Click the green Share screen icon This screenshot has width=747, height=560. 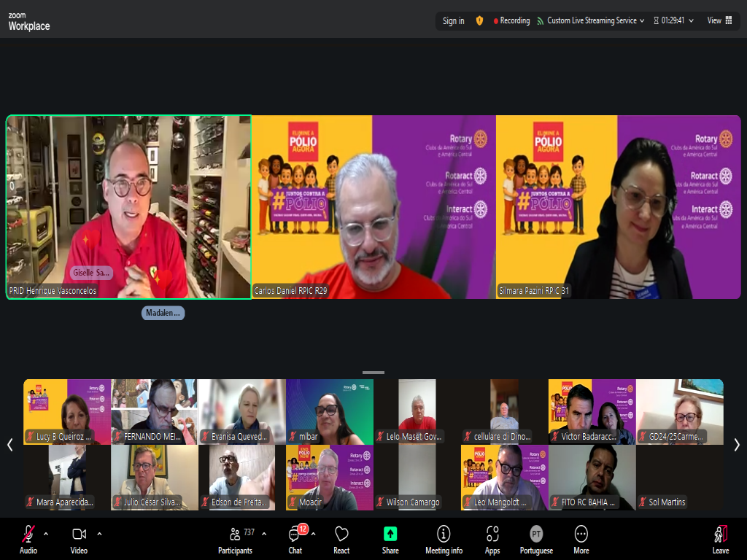[390, 534]
